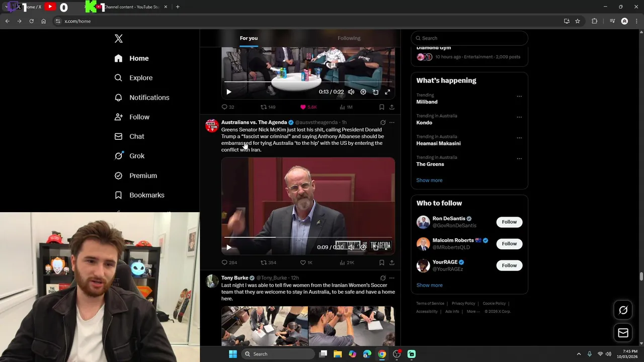
Task: Open Australians vs. The Agenda profile name
Action: point(254,122)
